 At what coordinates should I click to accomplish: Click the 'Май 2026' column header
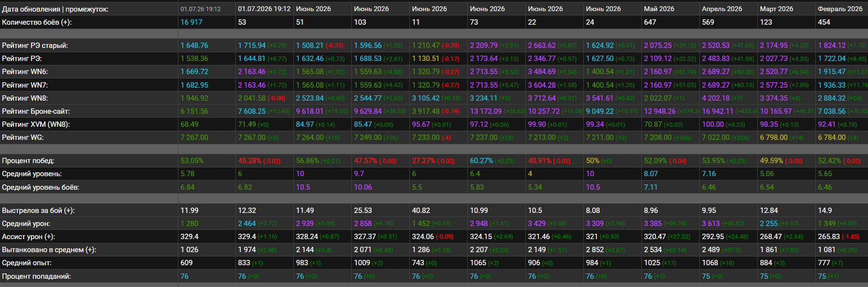[659, 9]
